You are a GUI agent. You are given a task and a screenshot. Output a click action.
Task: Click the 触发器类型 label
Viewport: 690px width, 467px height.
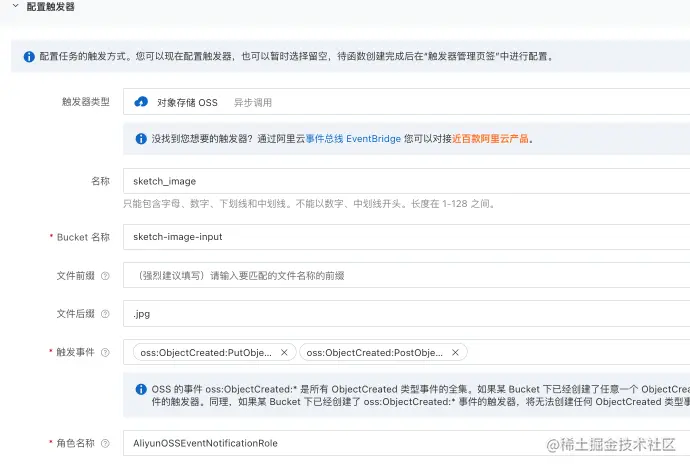point(86,102)
